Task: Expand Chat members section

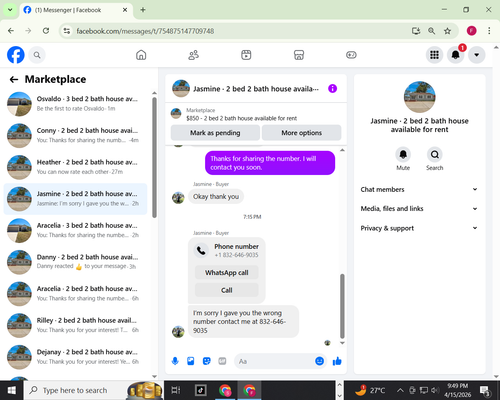Action: pos(419,189)
